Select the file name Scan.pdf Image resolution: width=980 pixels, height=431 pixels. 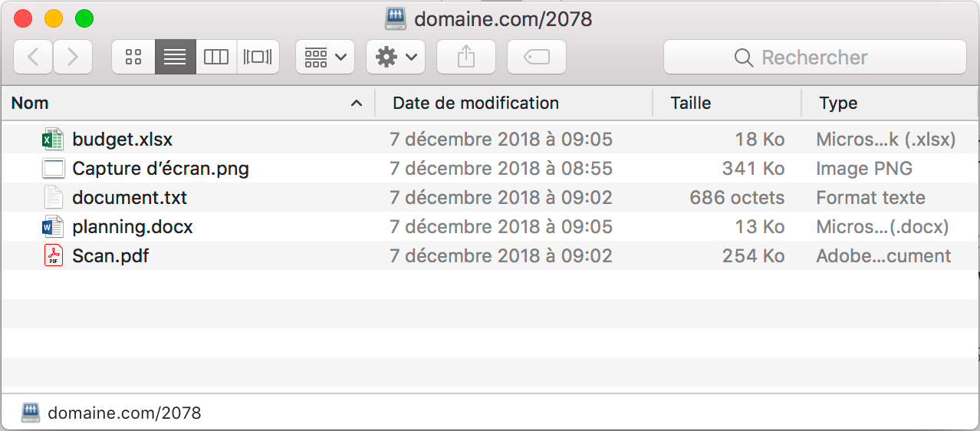click(110, 256)
